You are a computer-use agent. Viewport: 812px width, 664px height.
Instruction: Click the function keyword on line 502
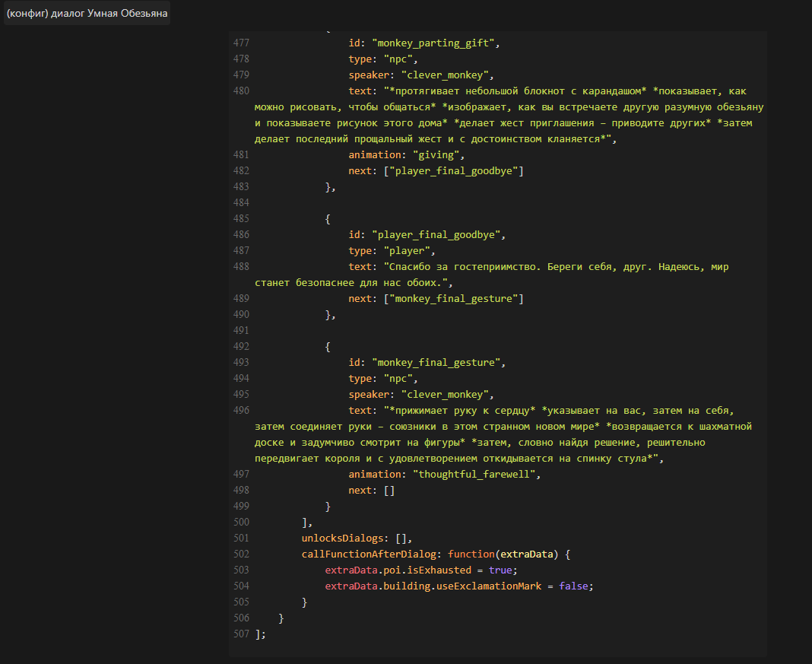click(471, 554)
